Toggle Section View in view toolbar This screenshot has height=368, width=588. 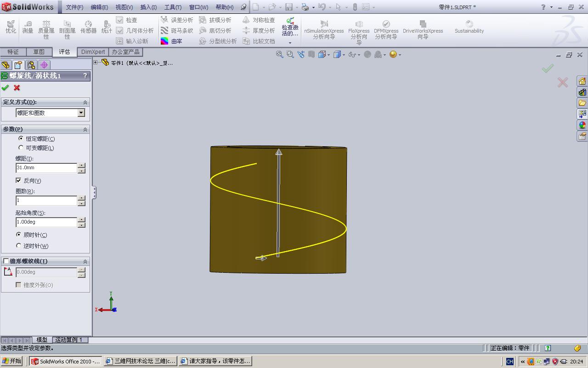311,54
